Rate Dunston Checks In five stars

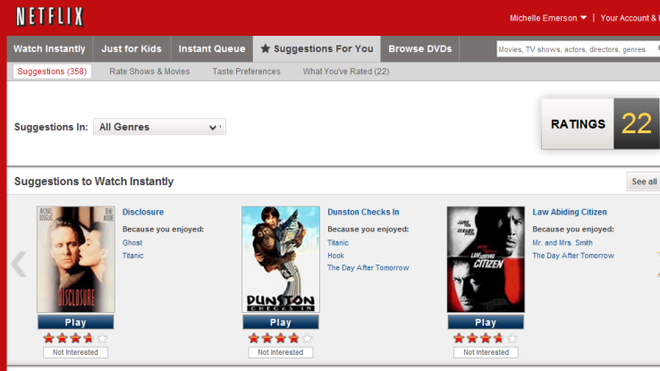(307, 338)
